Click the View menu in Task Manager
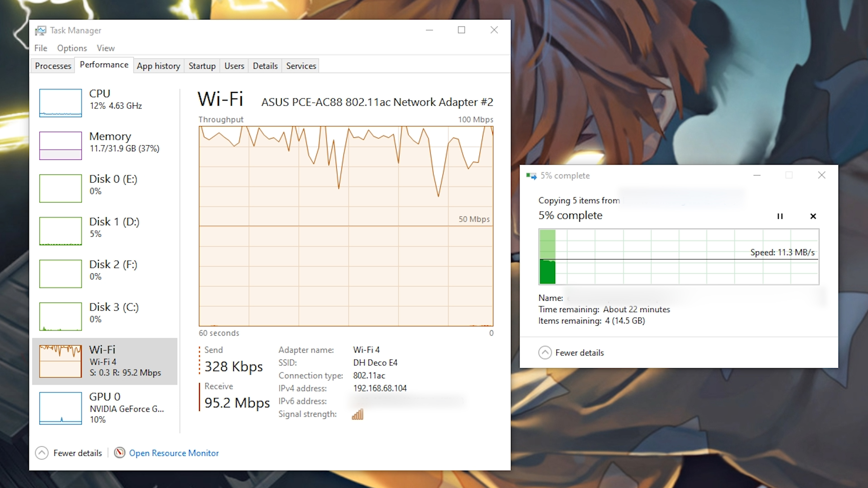The width and height of the screenshot is (868, 488). [106, 48]
